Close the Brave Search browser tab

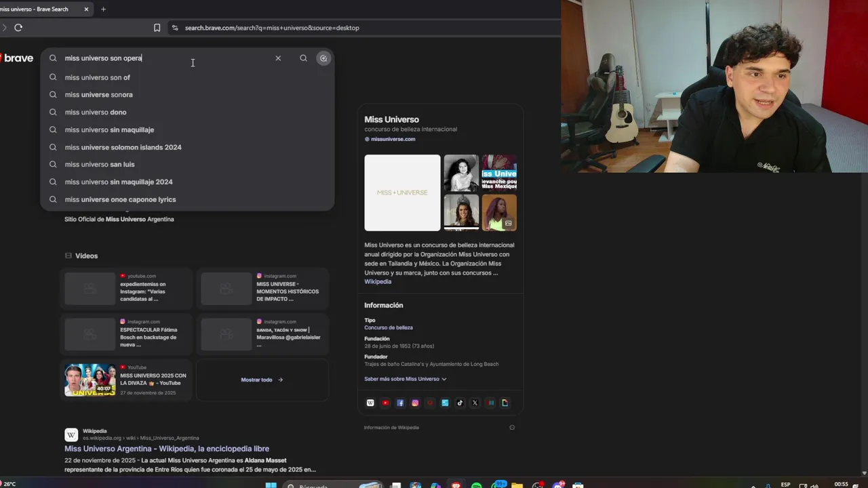(86, 9)
